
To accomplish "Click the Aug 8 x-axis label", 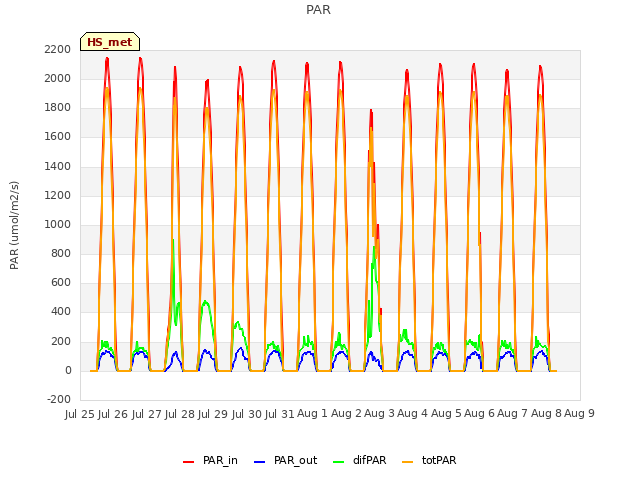I will click(546, 414).
